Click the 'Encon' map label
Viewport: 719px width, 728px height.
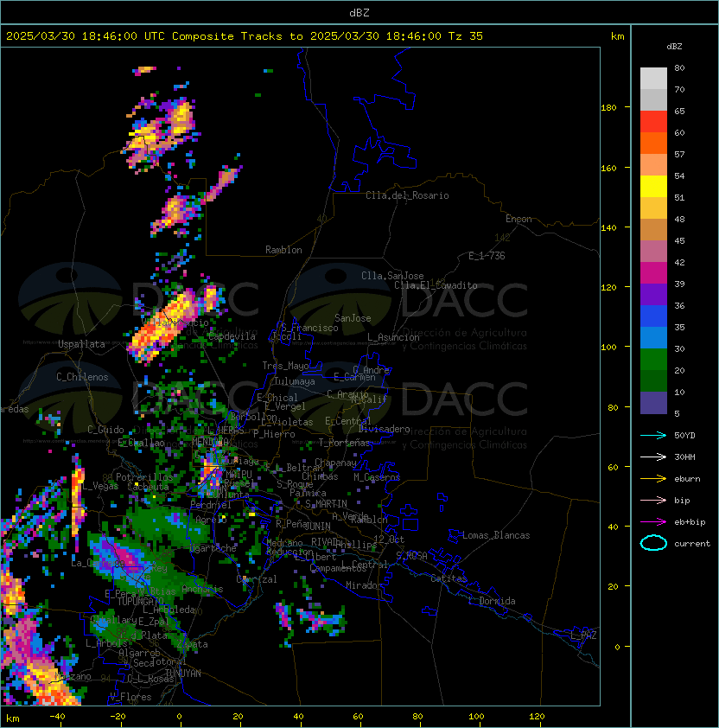click(x=519, y=219)
